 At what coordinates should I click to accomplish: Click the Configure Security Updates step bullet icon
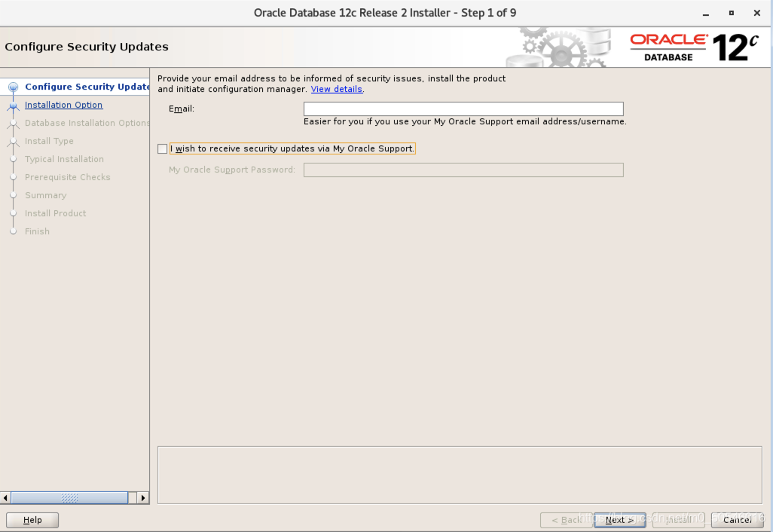point(14,87)
